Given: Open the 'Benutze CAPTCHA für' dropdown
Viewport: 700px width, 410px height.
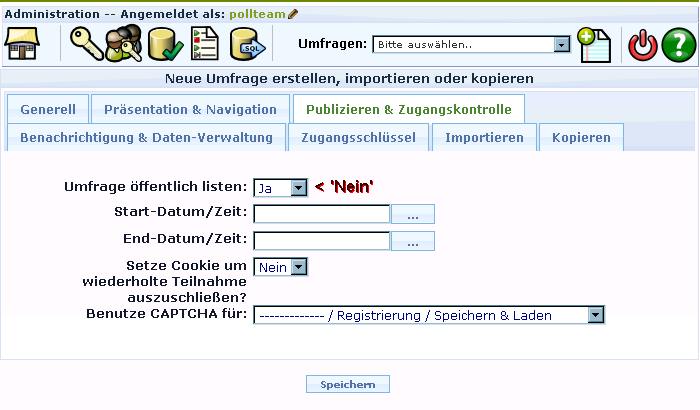Looking at the screenshot, I should coord(429,315).
